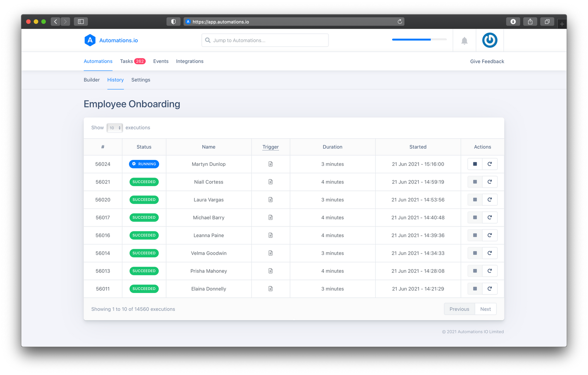Viewport: 588px width, 375px height.
Task: Click the shield icon in the address bar
Action: tap(173, 22)
